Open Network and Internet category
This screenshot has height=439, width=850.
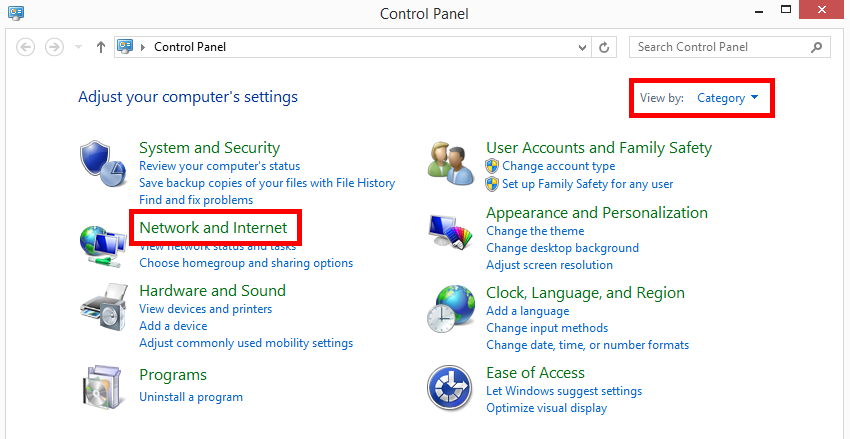click(x=213, y=227)
